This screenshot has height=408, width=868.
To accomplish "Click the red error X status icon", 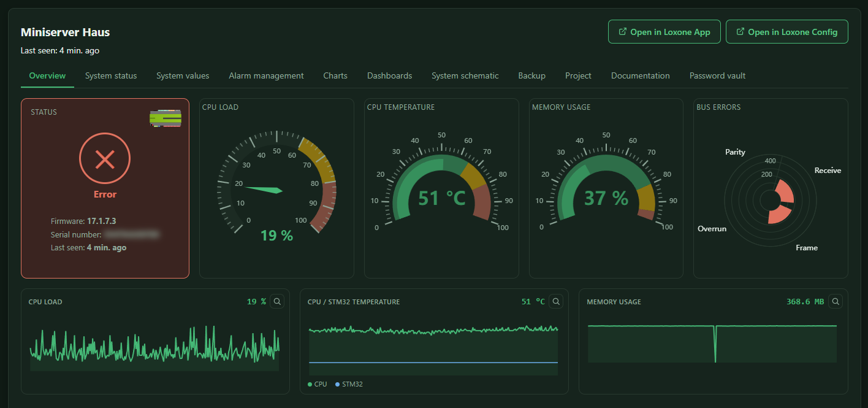I will coord(105,160).
